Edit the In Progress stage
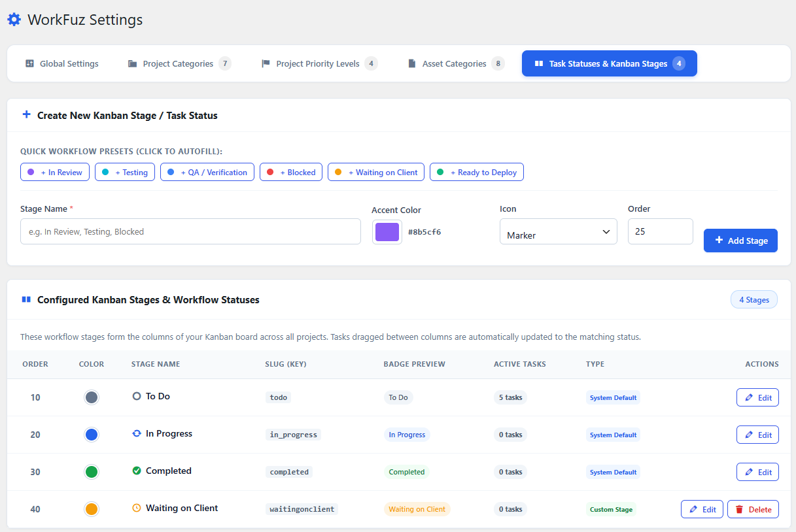 tap(757, 435)
